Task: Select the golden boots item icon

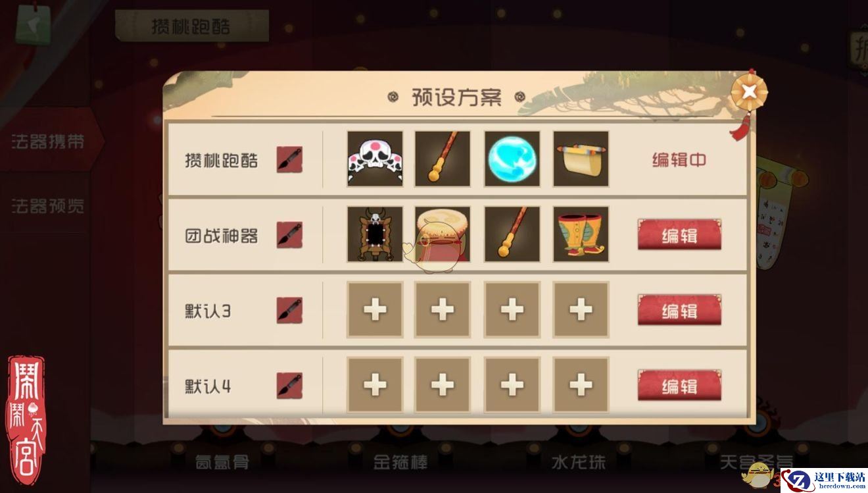Action: point(581,234)
